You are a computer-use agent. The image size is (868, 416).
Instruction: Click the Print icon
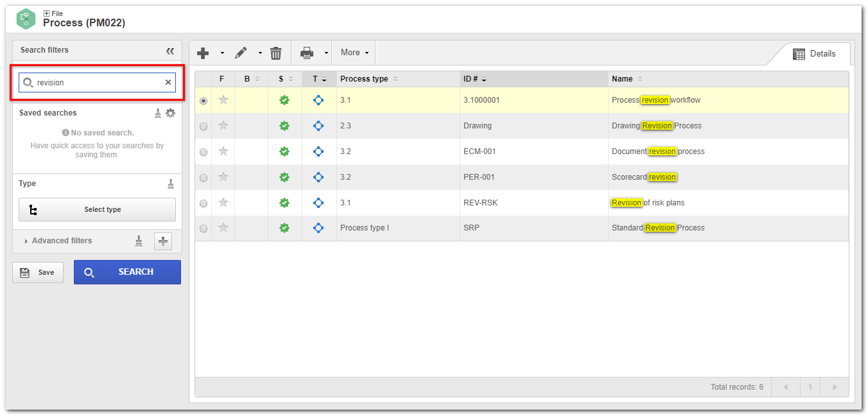(307, 53)
